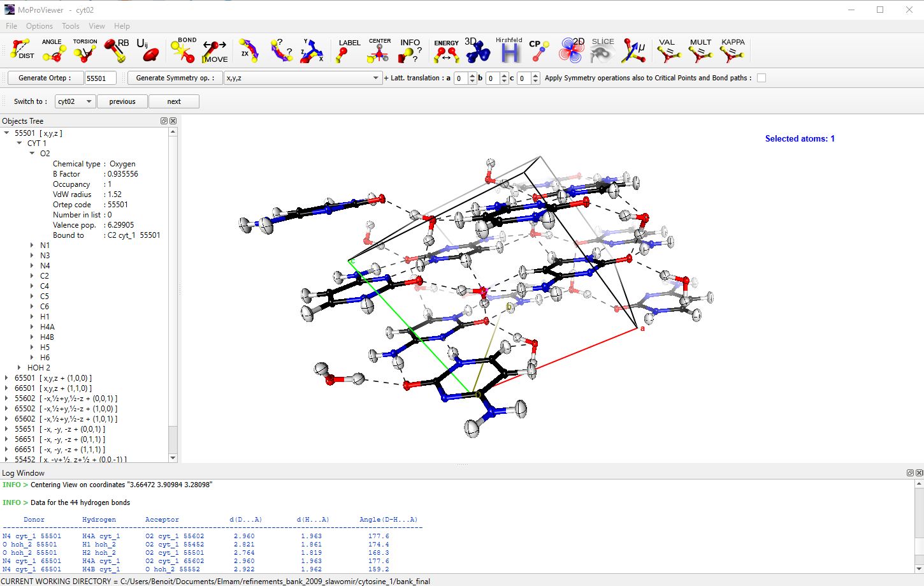This screenshot has height=586, width=924.
Task: Click the Generate Ortep button
Action: coord(44,78)
